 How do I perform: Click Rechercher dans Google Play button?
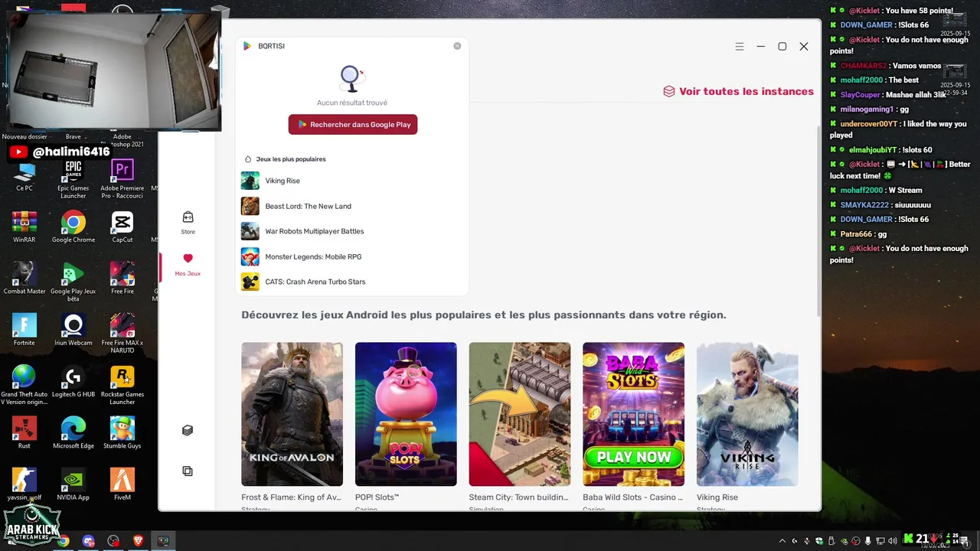click(353, 125)
